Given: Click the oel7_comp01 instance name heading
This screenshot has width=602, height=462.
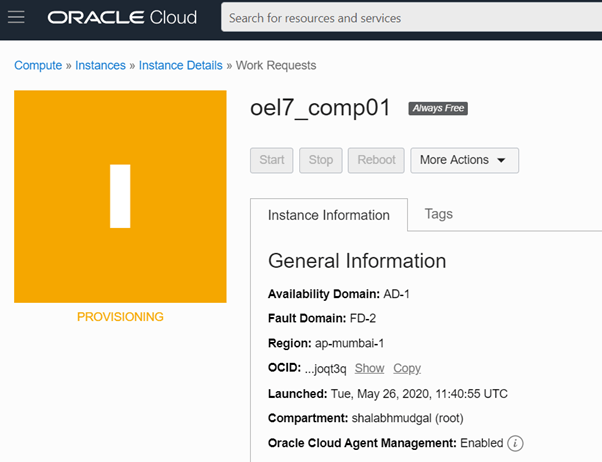Looking at the screenshot, I should pyautogui.click(x=320, y=109).
